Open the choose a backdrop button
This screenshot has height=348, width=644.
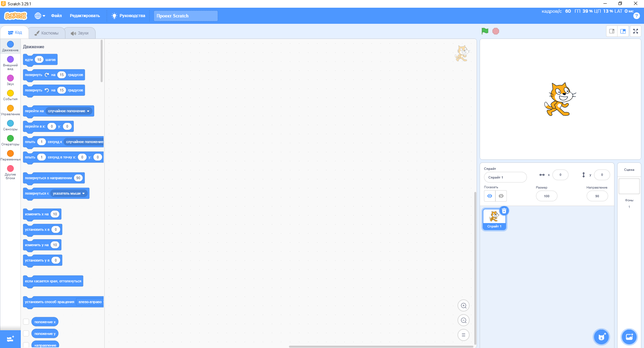(629, 337)
